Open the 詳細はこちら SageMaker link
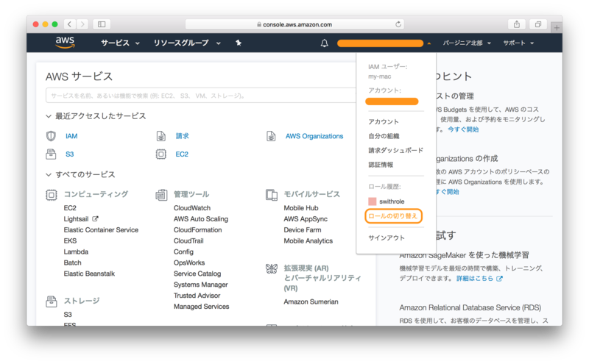589x364 pixels. (475, 279)
